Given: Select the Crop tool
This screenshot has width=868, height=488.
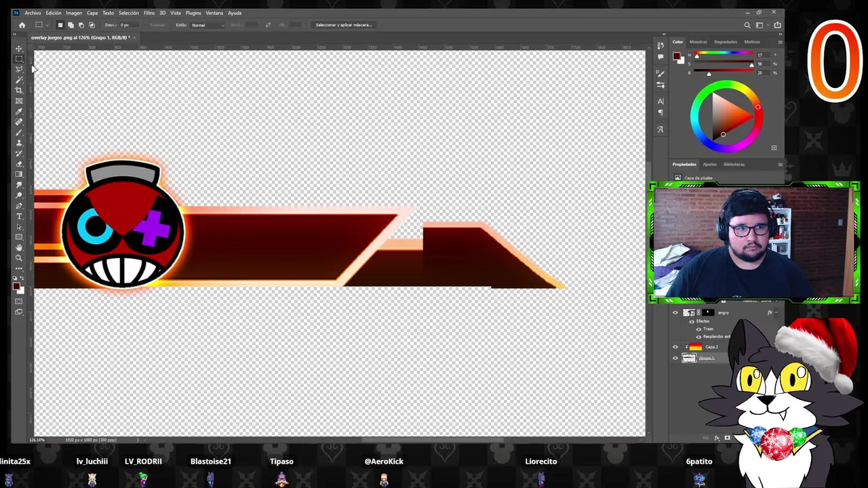Looking at the screenshot, I should tap(19, 90).
